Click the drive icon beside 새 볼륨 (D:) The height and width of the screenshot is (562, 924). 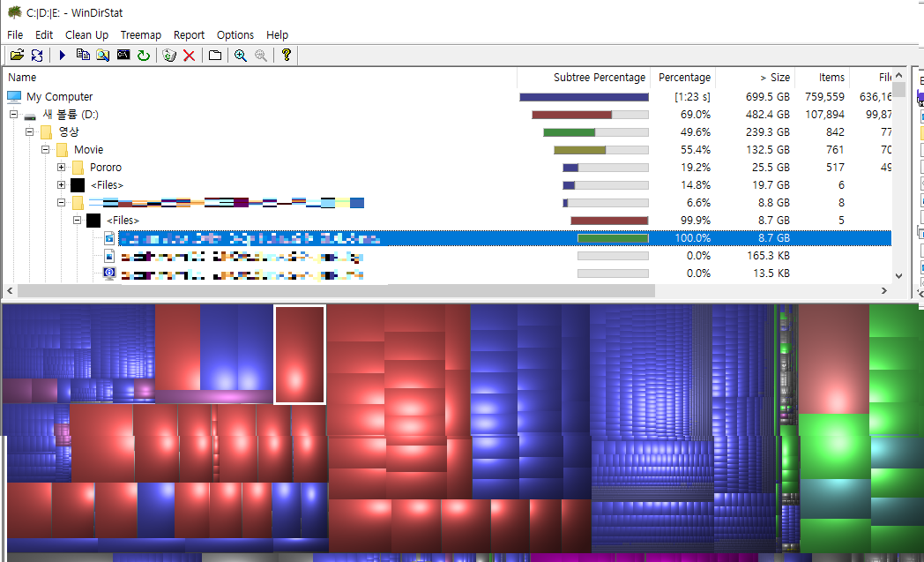[x=30, y=115]
